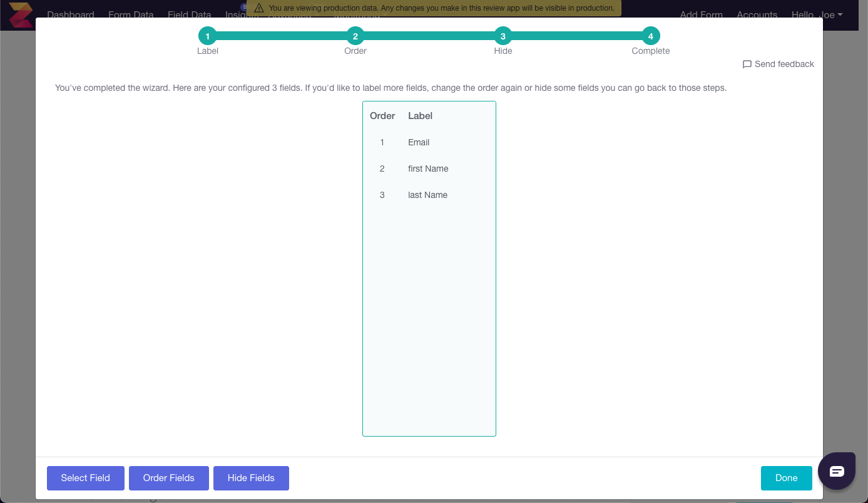Click the warning triangle in the production banner
The image size is (868, 503).
click(x=258, y=8)
